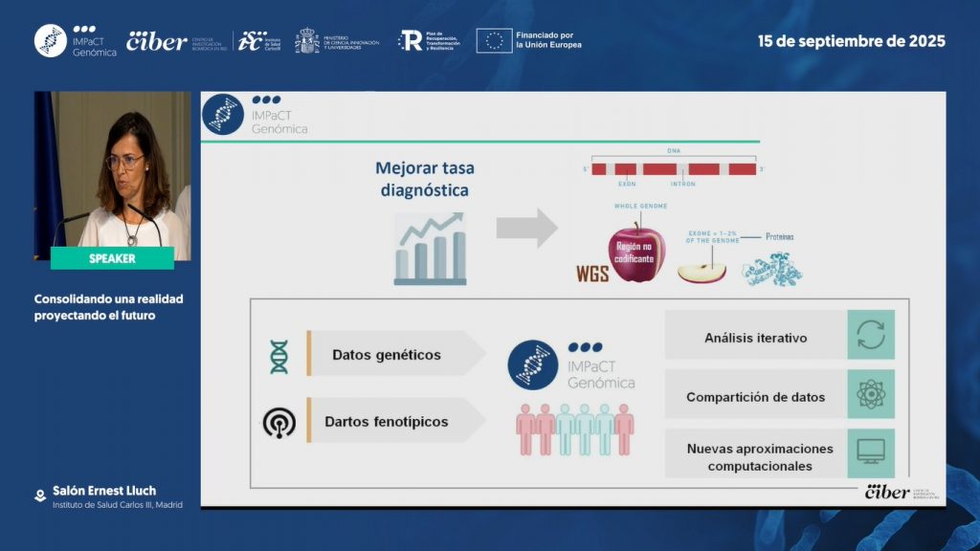The width and height of the screenshot is (980, 551).
Task: Click the IMPaCT Genómica logo in top header
Action: 76,41
